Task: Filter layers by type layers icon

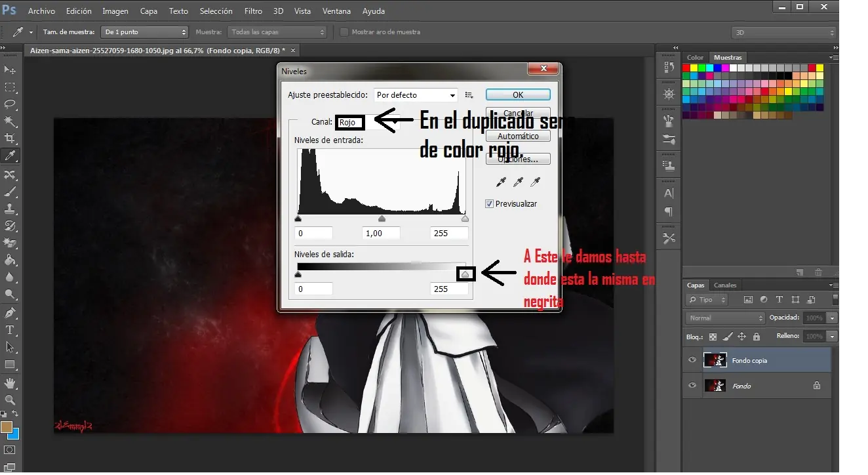Action: (x=779, y=300)
